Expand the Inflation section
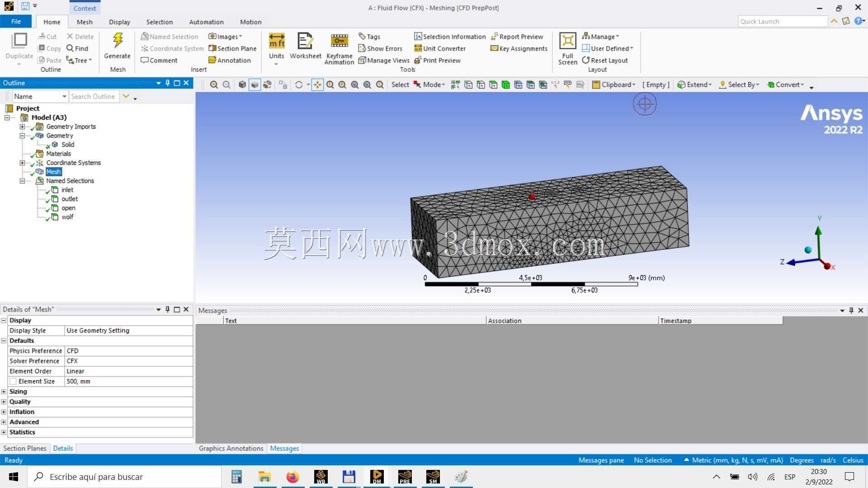Screen dimensions: 868x488 click(4, 412)
